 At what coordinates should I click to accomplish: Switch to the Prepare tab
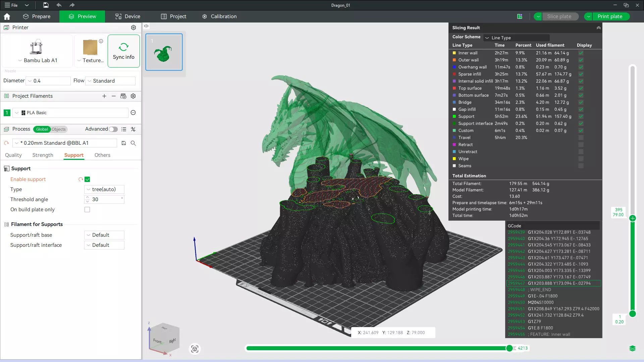pyautogui.click(x=37, y=16)
